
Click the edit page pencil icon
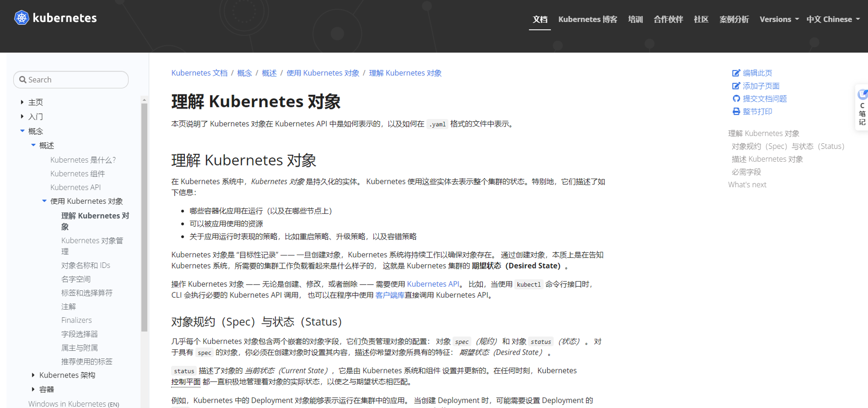(736, 73)
